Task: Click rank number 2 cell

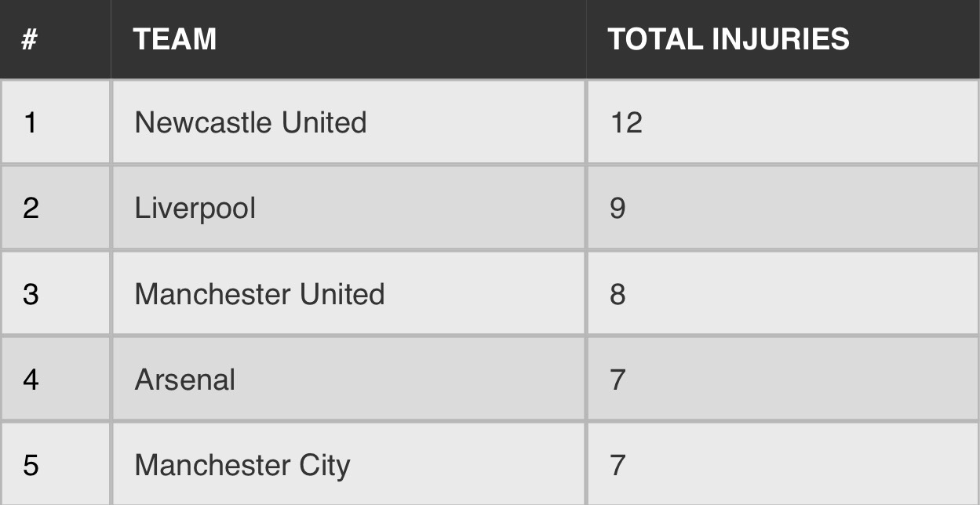Action: [55, 208]
